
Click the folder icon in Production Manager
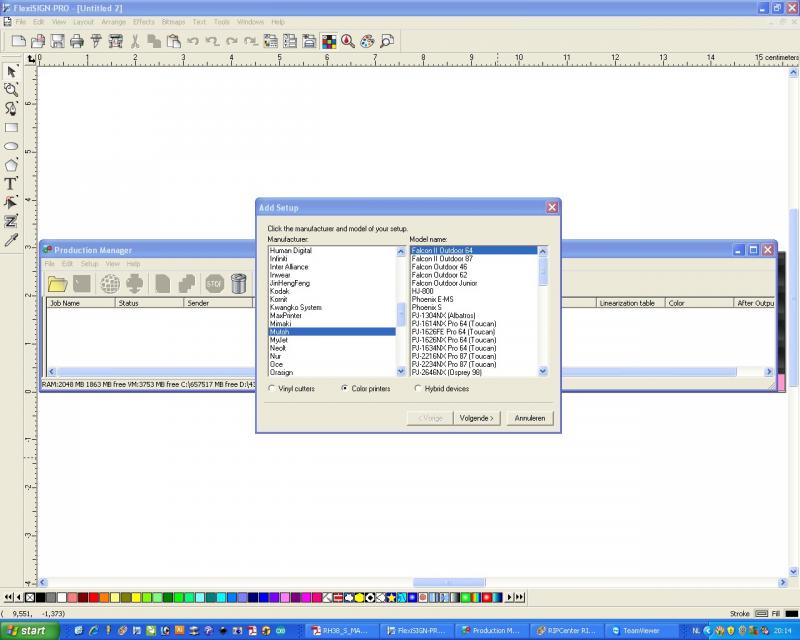pyautogui.click(x=58, y=284)
